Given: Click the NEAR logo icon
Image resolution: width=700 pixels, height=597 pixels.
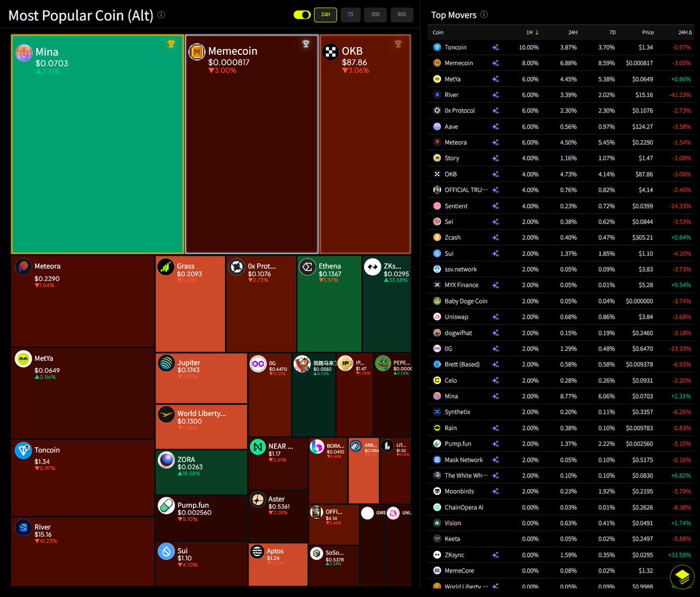Looking at the screenshot, I should click(x=258, y=447).
